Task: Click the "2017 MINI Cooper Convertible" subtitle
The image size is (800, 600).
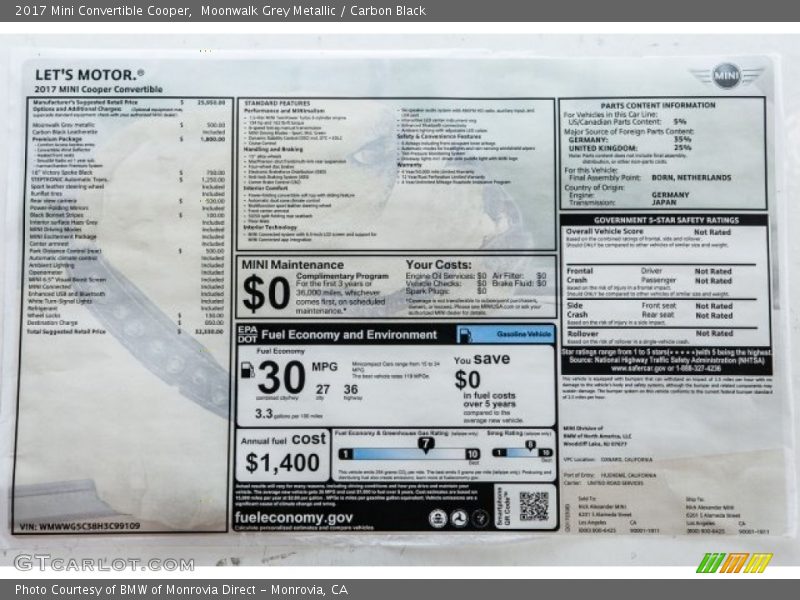Action: tap(98, 89)
